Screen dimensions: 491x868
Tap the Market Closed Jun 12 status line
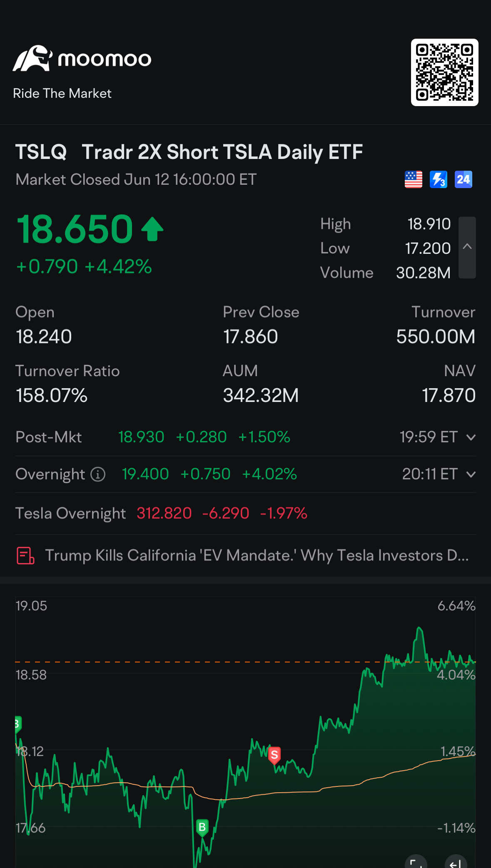pyautogui.click(x=136, y=180)
